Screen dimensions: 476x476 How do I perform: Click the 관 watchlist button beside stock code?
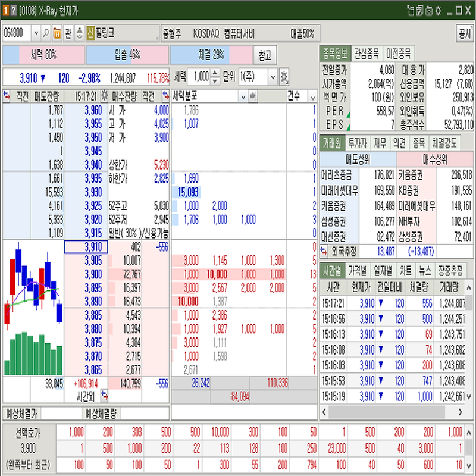tap(68, 33)
